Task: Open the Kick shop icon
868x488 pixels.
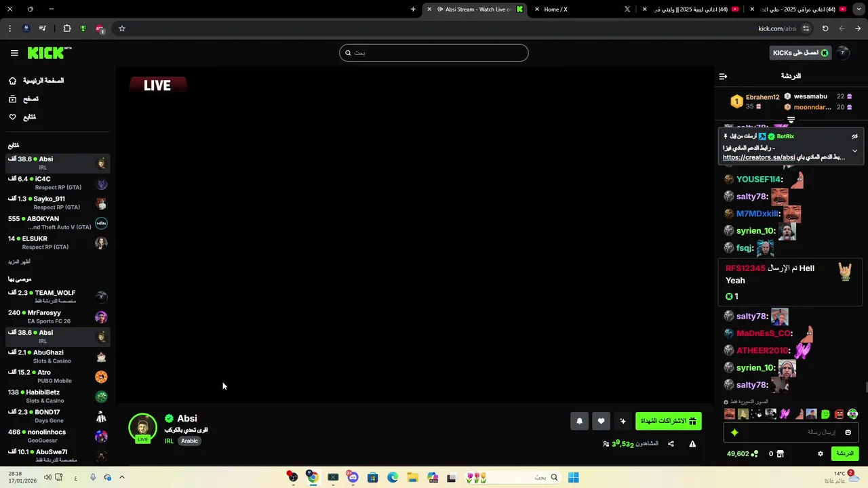Action: (781, 453)
